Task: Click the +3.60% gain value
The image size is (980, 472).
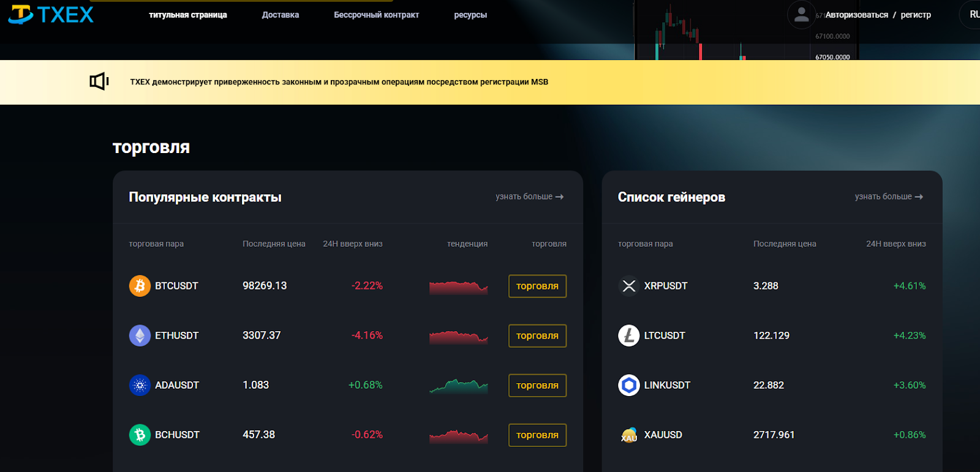Action: pyautogui.click(x=910, y=385)
